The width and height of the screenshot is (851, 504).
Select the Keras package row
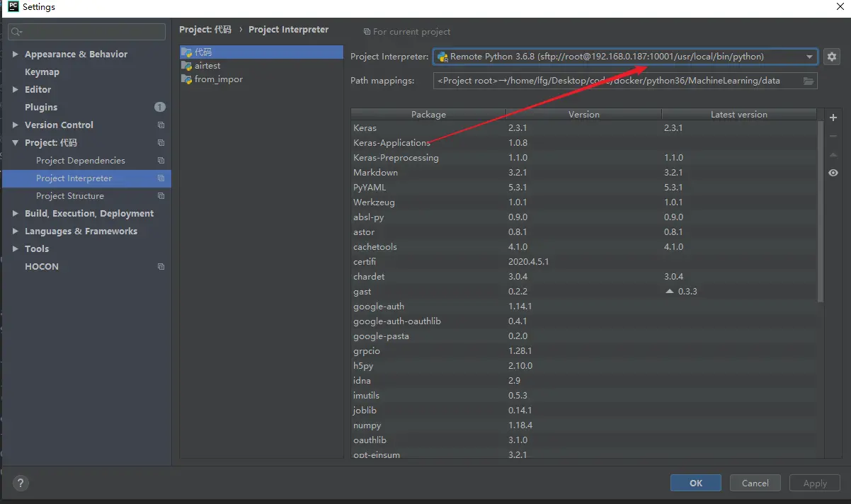pos(584,128)
